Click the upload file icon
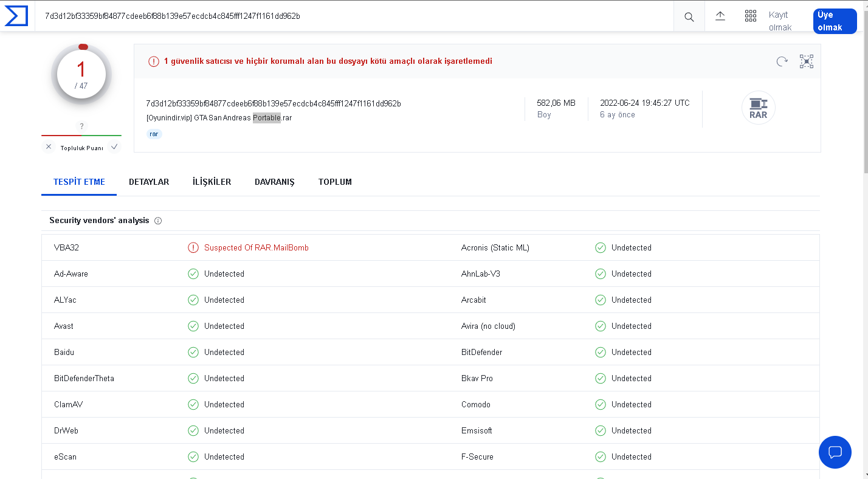Viewport: 868px width, 479px height. 720,16
